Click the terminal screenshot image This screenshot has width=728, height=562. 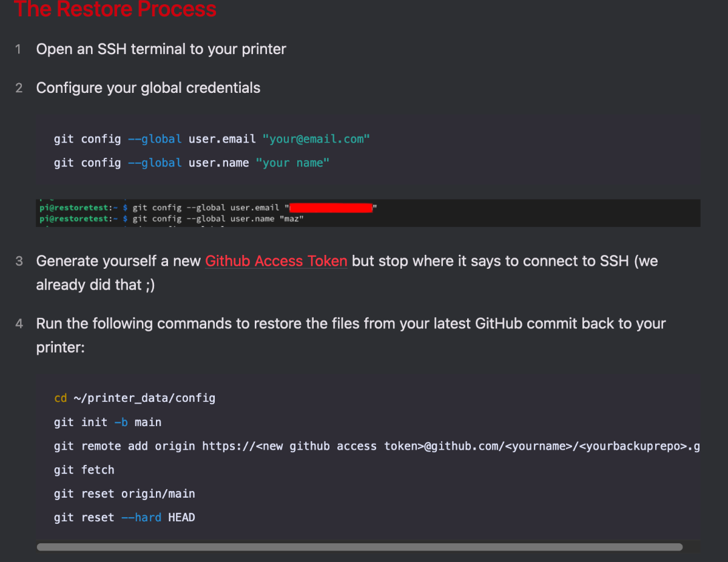pyautogui.click(x=368, y=213)
